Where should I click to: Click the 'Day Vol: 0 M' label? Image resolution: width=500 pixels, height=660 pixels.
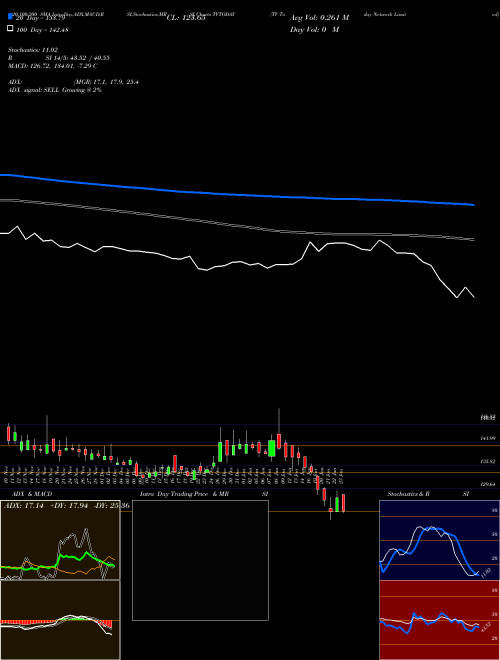coord(314,29)
